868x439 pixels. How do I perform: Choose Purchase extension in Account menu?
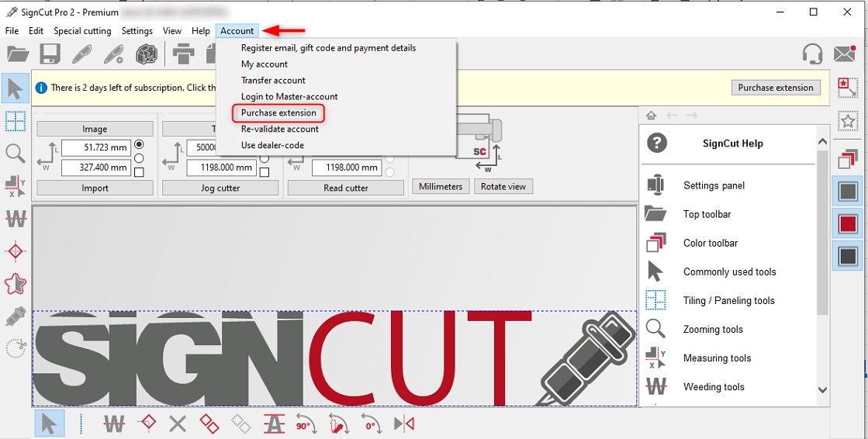pos(278,113)
